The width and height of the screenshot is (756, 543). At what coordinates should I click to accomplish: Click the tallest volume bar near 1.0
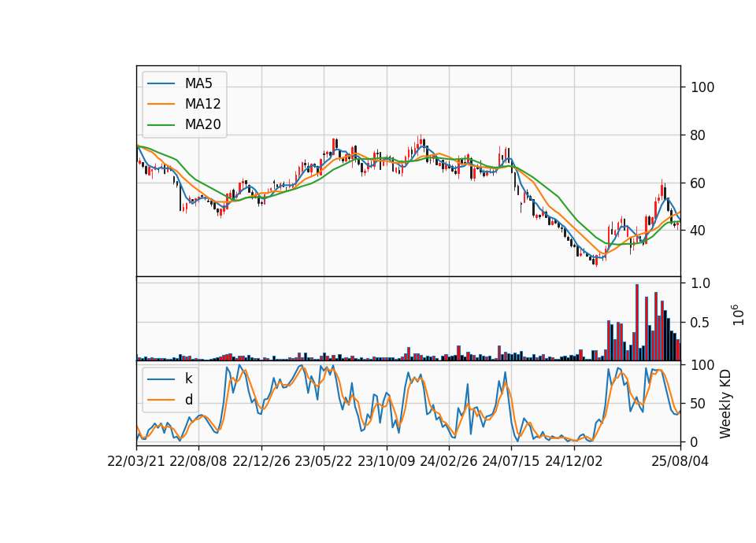(x=637, y=323)
